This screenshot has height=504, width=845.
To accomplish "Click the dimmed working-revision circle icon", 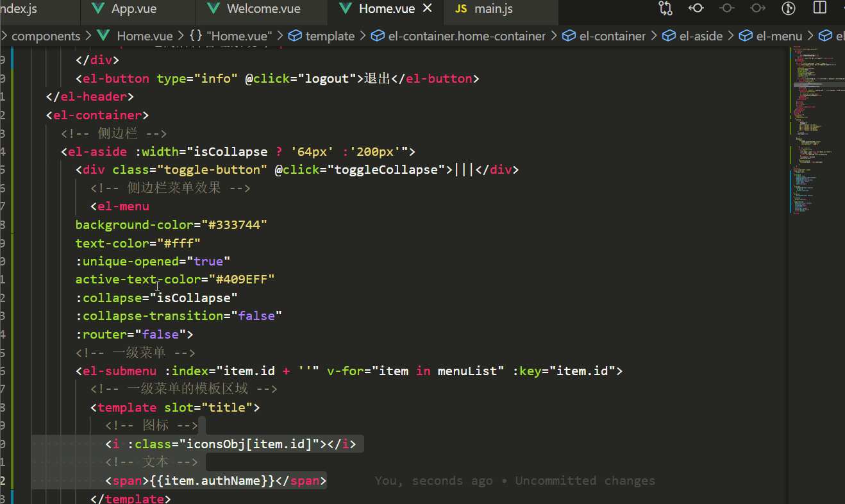I will 727,8.
